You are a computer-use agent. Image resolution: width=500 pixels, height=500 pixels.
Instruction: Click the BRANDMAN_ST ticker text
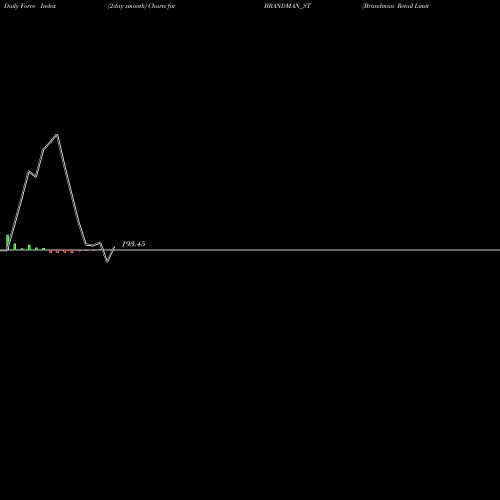click(x=287, y=6)
